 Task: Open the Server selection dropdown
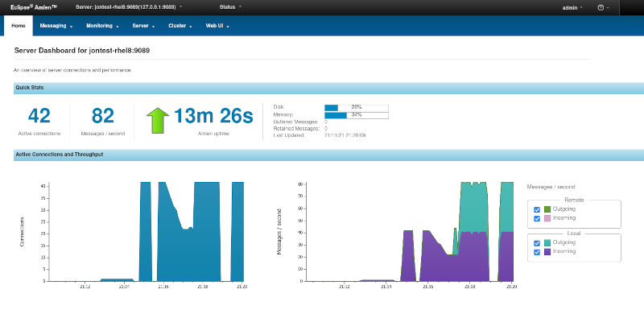pyautogui.click(x=129, y=7)
